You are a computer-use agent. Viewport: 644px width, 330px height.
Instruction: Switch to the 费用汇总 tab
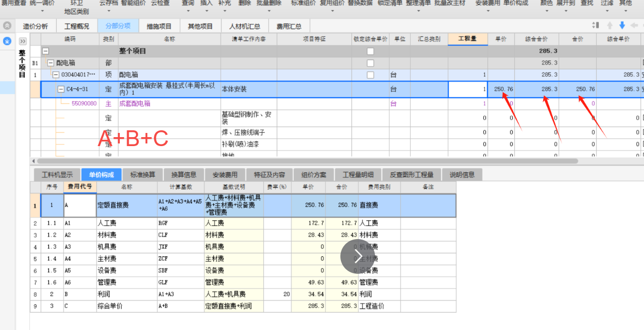(289, 26)
